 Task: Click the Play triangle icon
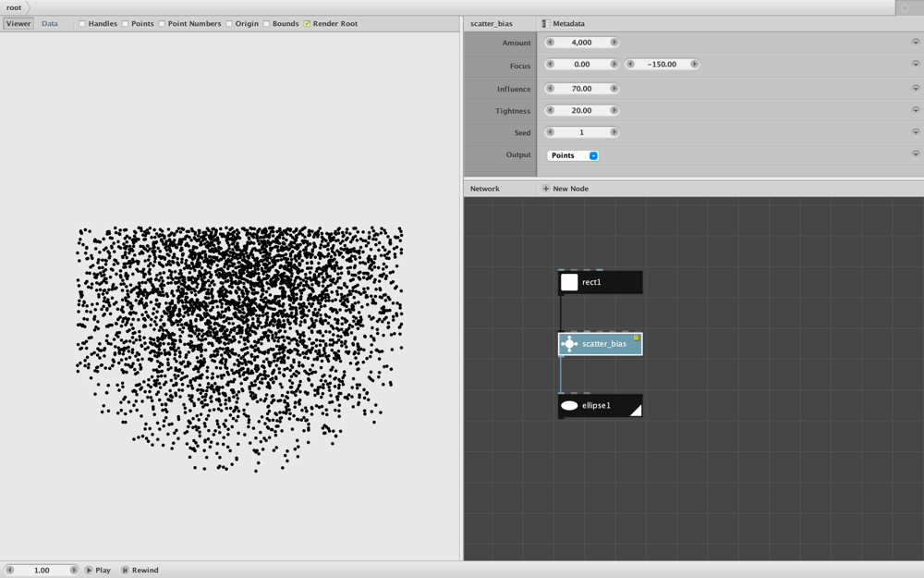pos(89,571)
